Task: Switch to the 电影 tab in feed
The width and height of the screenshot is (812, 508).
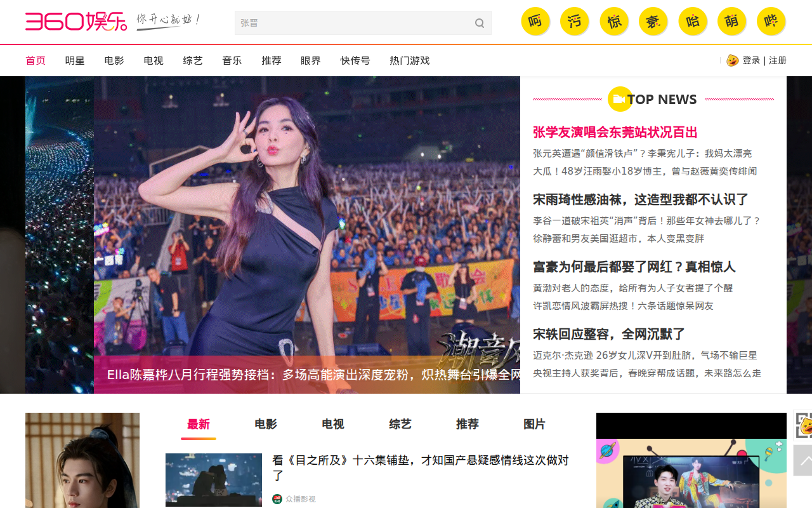Action: click(x=266, y=424)
